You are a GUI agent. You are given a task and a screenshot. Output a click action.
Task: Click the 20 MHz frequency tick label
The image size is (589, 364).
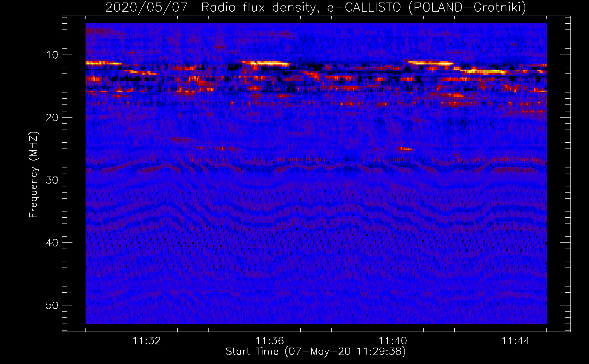pyautogui.click(x=52, y=118)
